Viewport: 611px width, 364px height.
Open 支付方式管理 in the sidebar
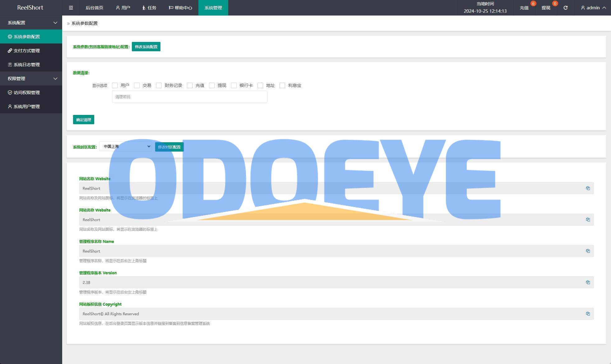tap(31, 51)
